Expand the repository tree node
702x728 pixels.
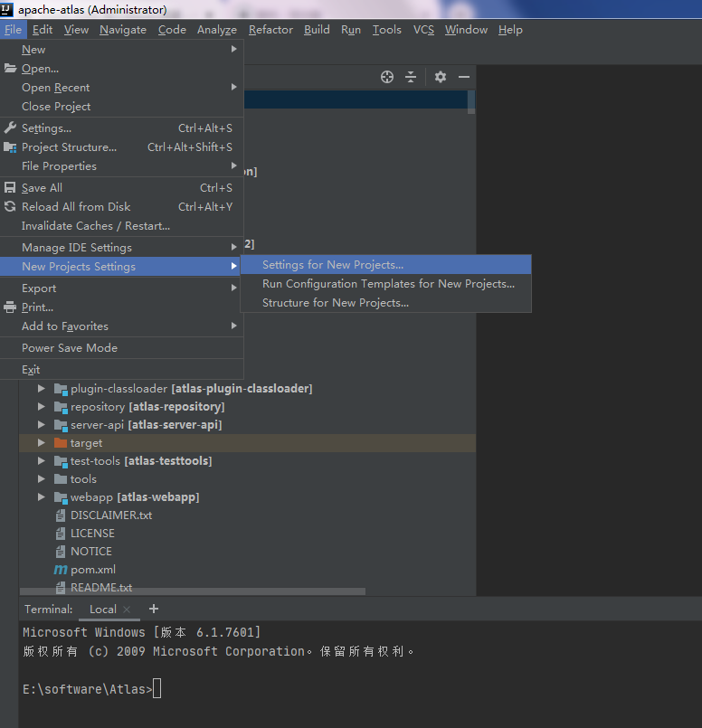point(42,407)
